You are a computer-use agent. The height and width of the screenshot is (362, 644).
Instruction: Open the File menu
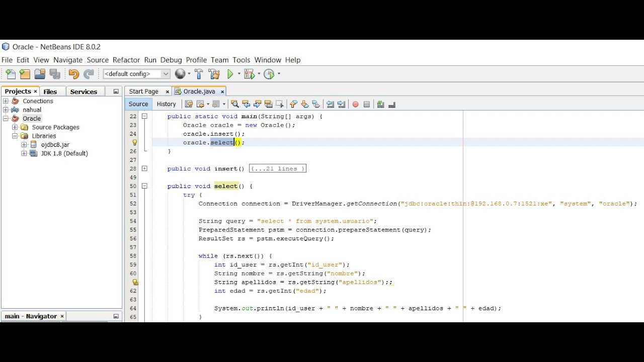point(7,60)
